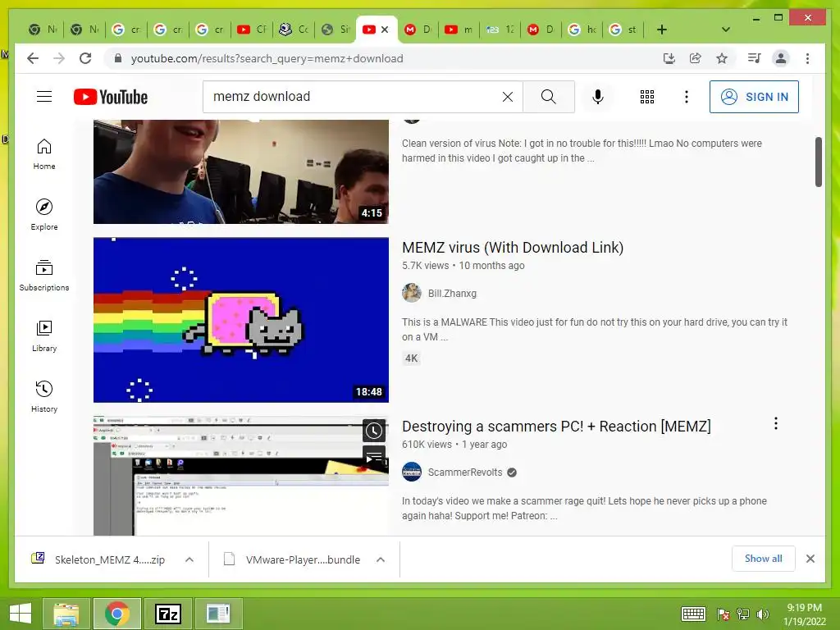840x630 pixels.
Task: Open the Windows Start button
Action: 21,614
